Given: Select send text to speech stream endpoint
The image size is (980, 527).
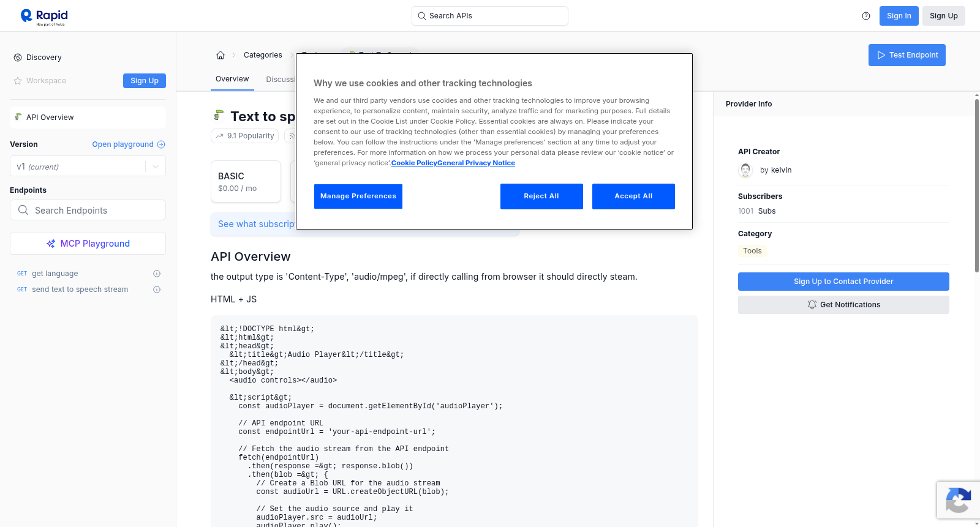Looking at the screenshot, I should coord(80,290).
